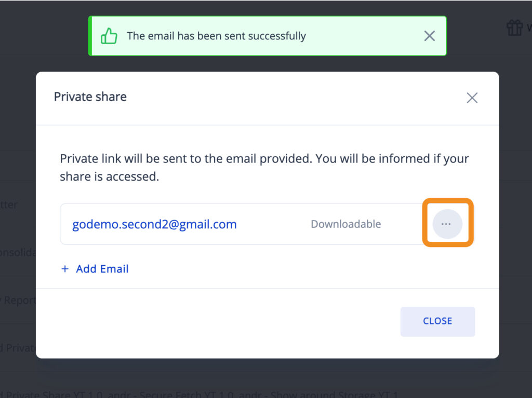Select the background row starting 'onsolida'

(x=18, y=253)
